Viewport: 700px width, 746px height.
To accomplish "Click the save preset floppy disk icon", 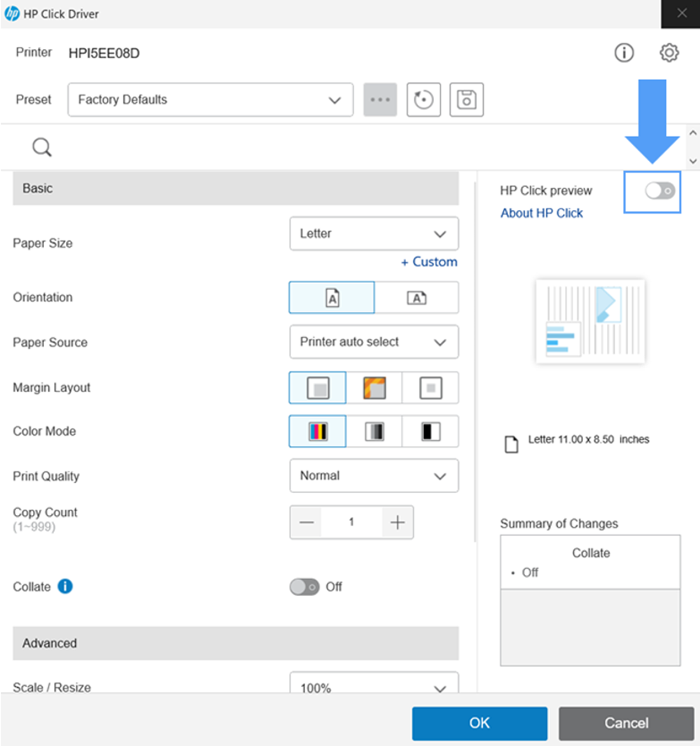I will click(466, 100).
